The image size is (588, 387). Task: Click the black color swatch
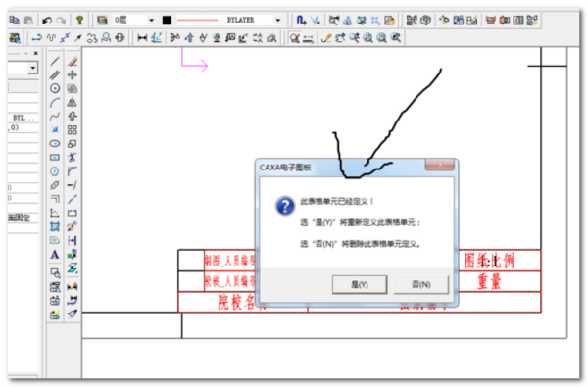click(167, 20)
